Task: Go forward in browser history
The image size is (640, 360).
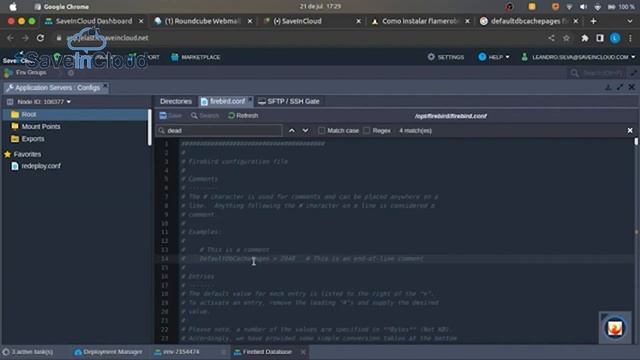Action: point(25,38)
